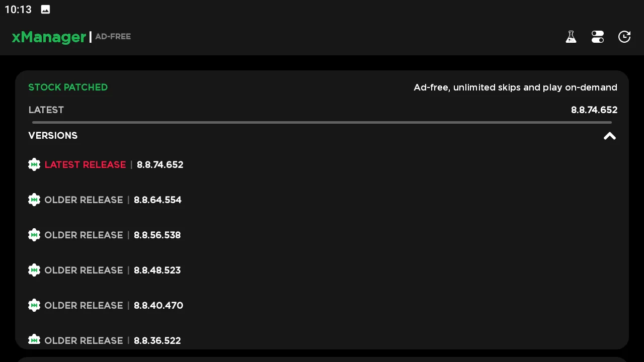Screen dimensions: 644x362
Task: Click the AD-FREE label
Action: pyautogui.click(x=113, y=37)
